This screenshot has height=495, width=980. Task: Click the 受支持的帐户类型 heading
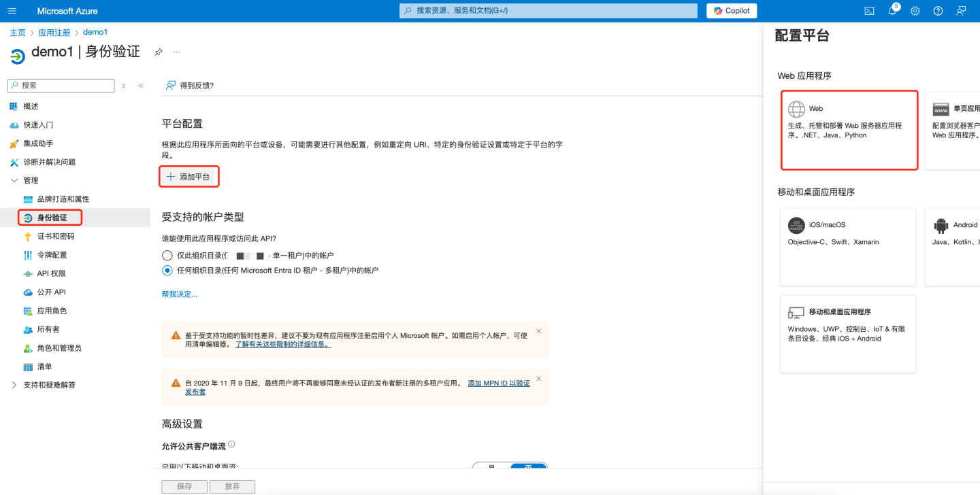(x=203, y=217)
